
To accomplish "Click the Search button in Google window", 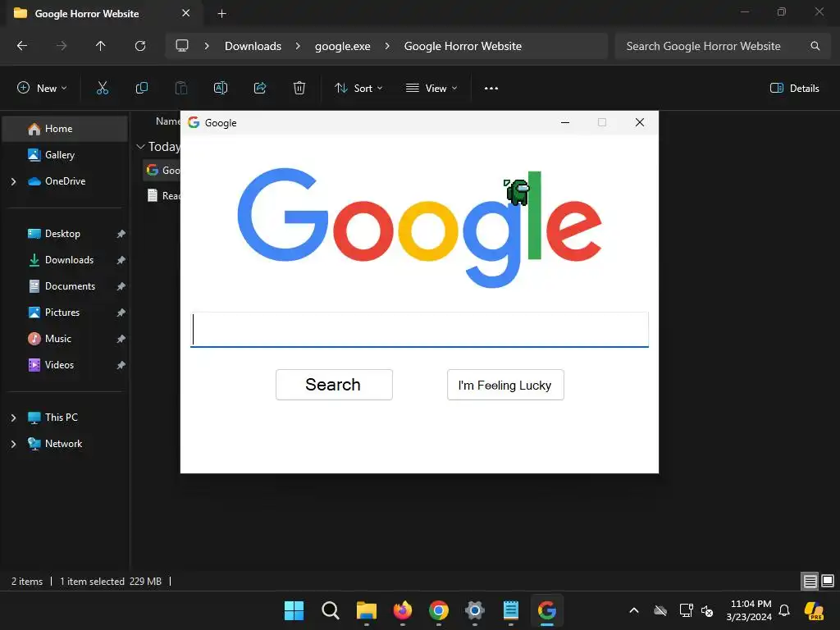I will (x=334, y=385).
